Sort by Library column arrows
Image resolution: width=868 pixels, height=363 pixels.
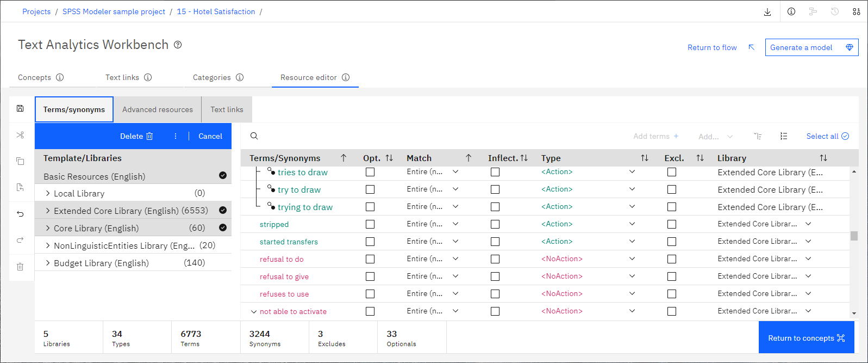(823, 158)
